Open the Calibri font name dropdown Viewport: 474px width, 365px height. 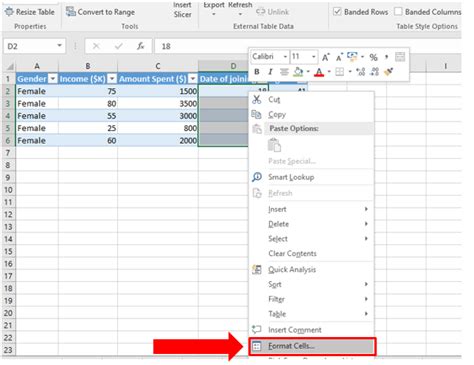click(285, 57)
